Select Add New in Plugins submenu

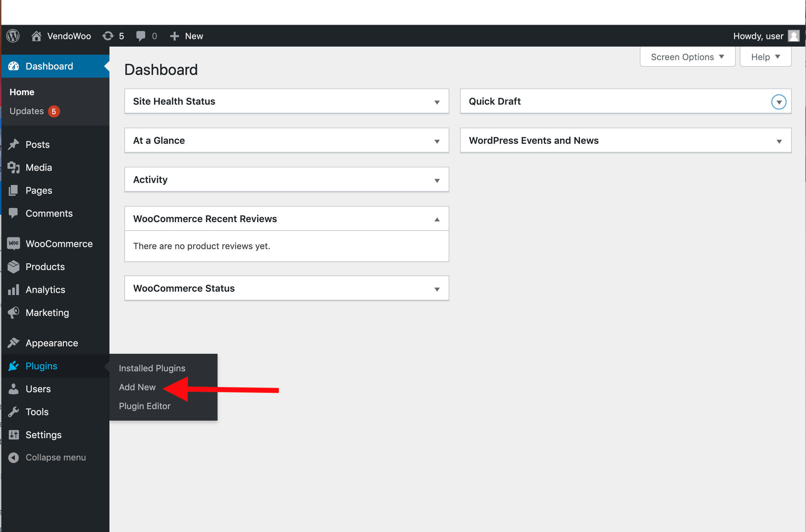point(137,387)
